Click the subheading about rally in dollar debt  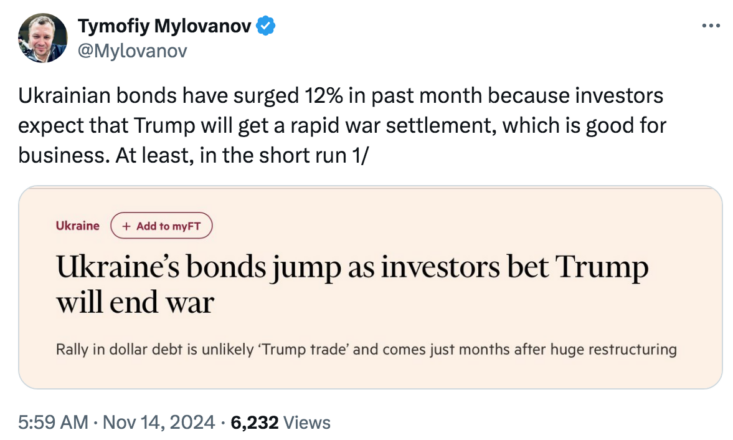(x=366, y=349)
